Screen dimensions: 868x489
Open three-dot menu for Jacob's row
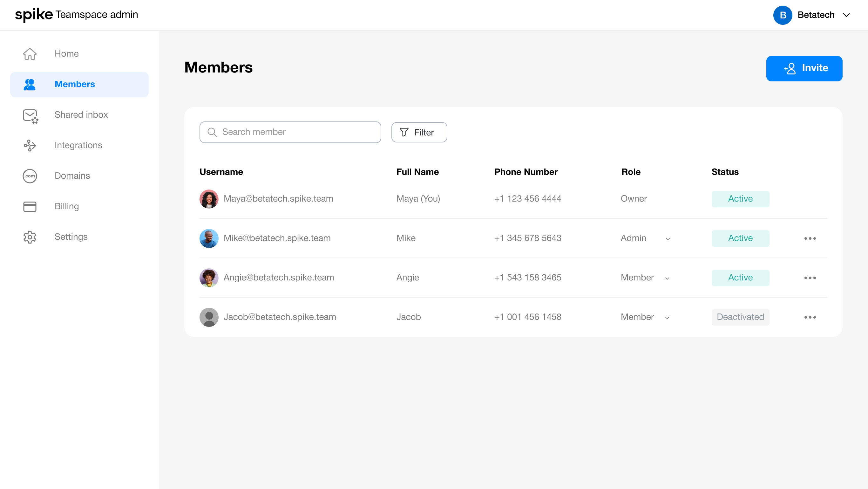(810, 317)
